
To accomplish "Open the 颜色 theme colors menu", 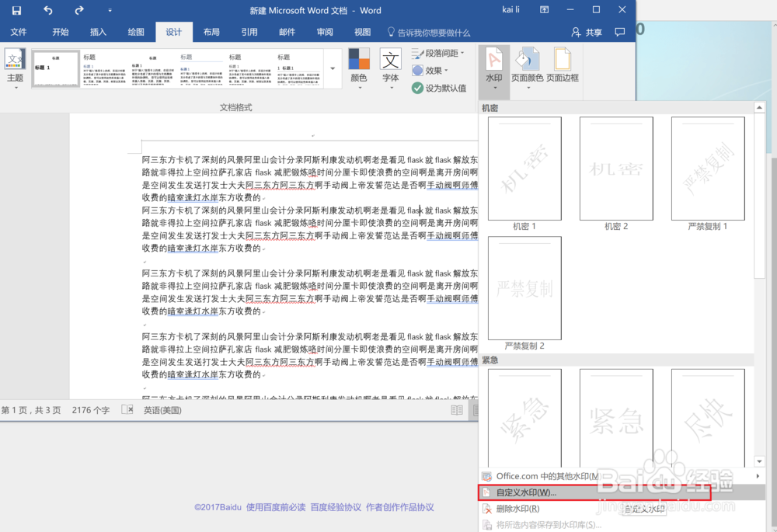I will 359,68.
